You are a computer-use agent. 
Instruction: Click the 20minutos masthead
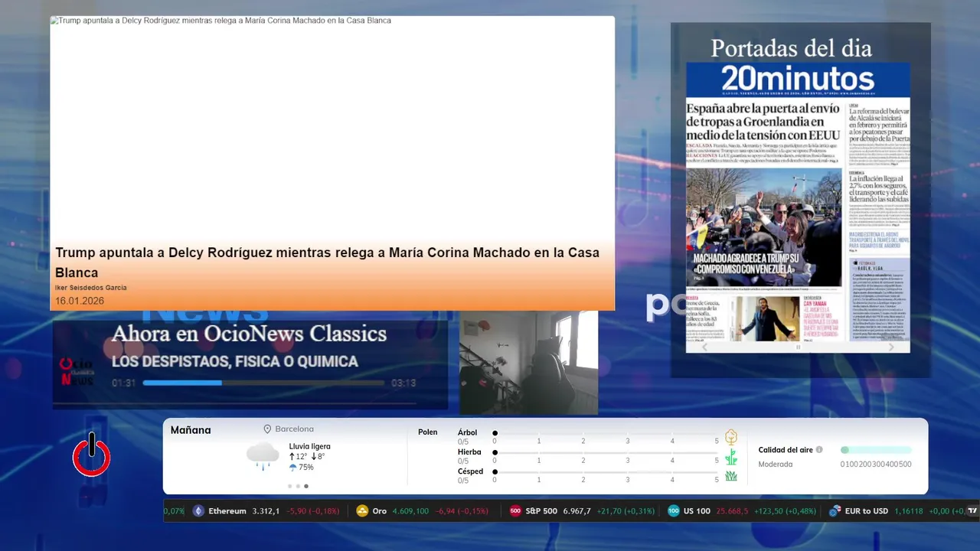(798, 79)
